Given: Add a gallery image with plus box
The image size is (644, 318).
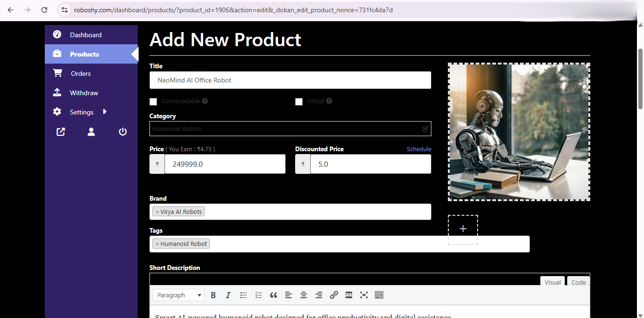Looking at the screenshot, I should pos(462,229).
